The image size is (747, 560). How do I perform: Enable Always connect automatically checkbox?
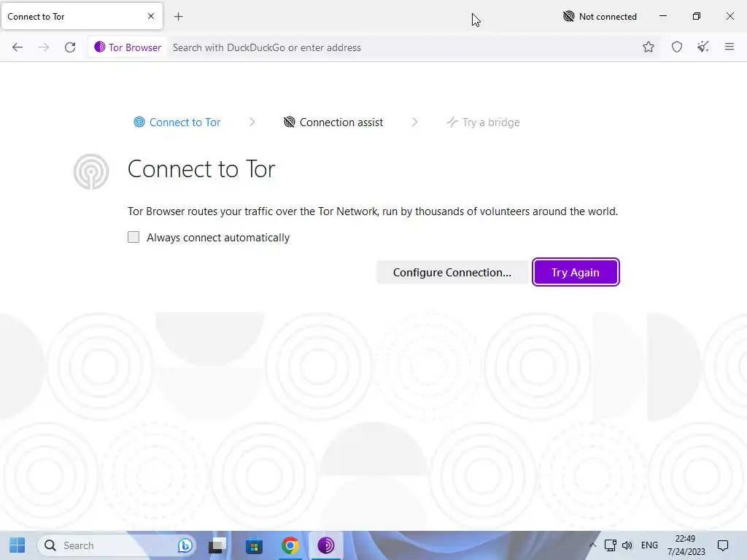click(x=133, y=237)
